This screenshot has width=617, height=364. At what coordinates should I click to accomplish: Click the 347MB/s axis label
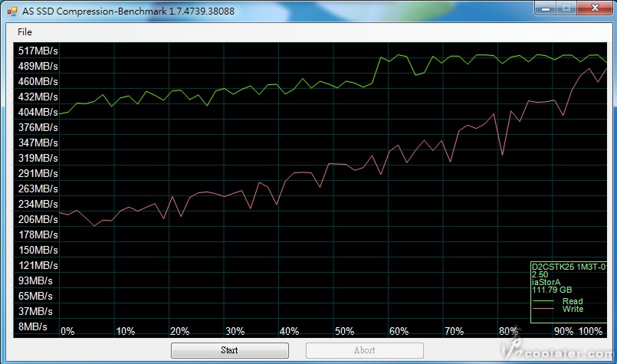[x=38, y=143]
